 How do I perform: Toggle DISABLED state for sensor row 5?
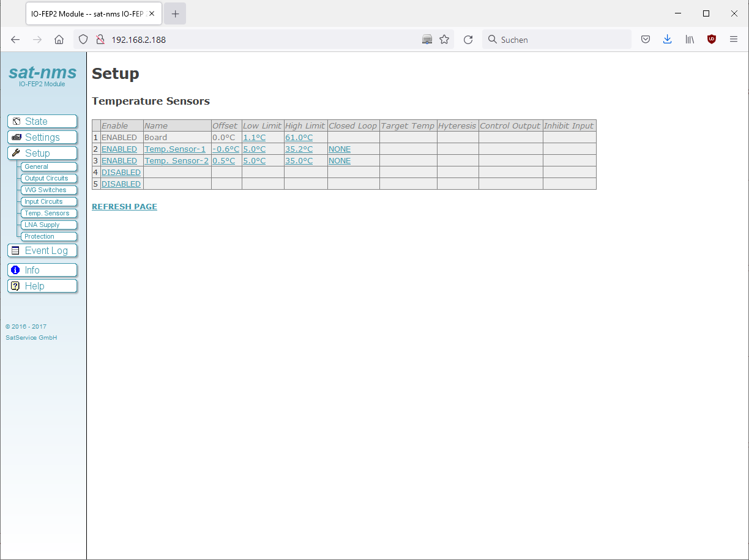point(121,184)
